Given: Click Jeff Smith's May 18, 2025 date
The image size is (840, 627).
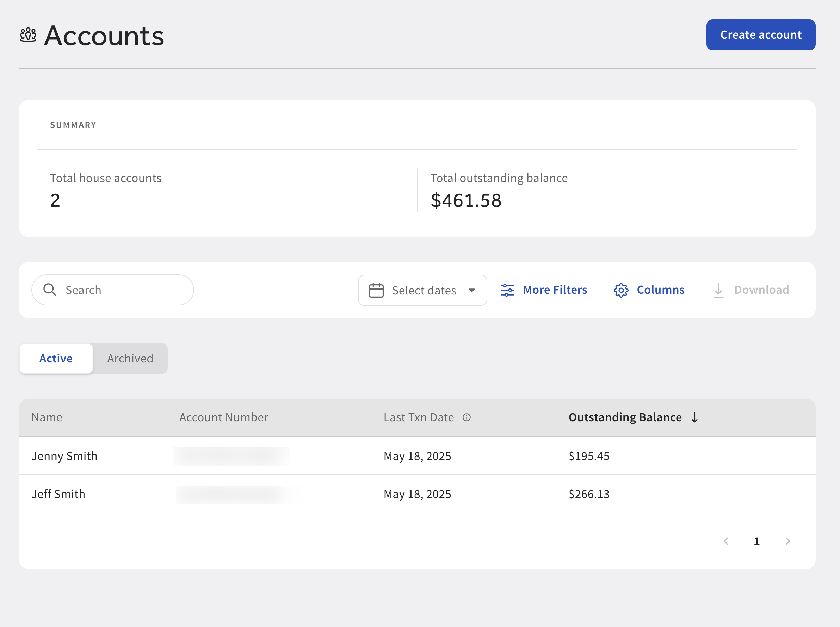Looking at the screenshot, I should coord(417,494).
